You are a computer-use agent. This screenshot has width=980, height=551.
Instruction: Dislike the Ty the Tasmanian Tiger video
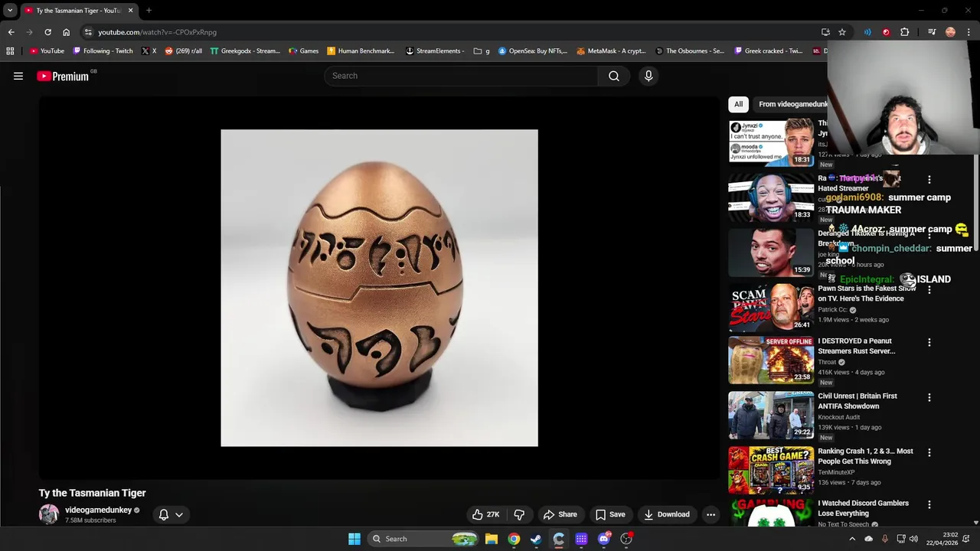tap(519, 514)
